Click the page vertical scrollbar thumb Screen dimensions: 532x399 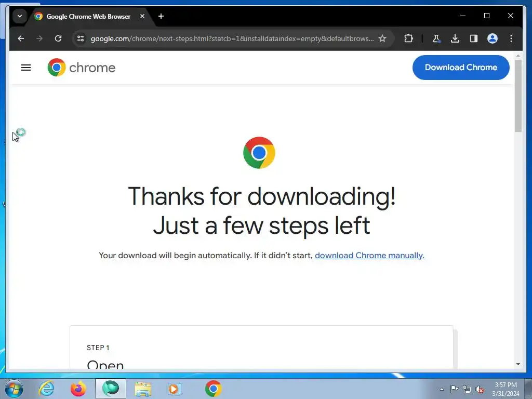point(518,96)
